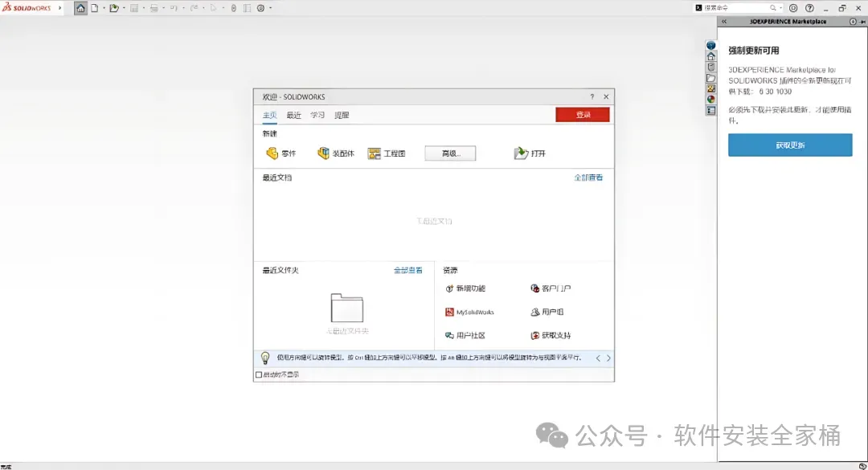This screenshot has height=470, width=868.
Task: Click 全部查看 link for recent documents
Action: point(588,178)
